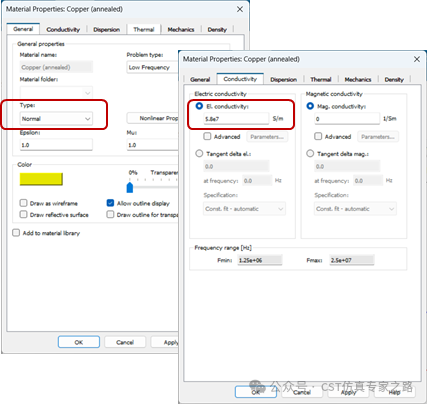427x404 pixels.
Task: Switch to General tab in front dialog
Action: [200, 79]
